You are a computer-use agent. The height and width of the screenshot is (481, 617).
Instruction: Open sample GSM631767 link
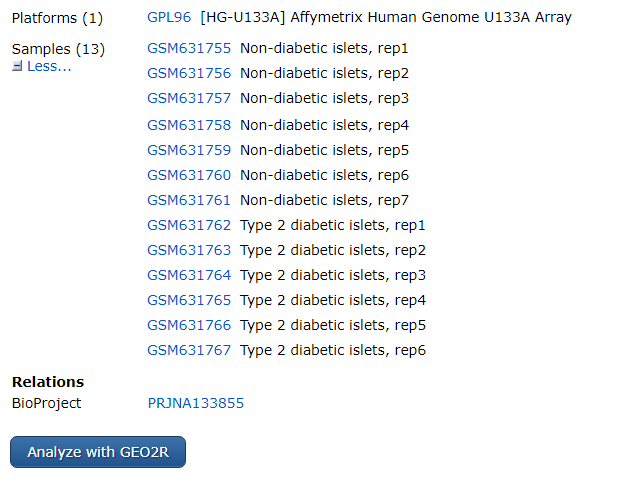[x=189, y=350]
